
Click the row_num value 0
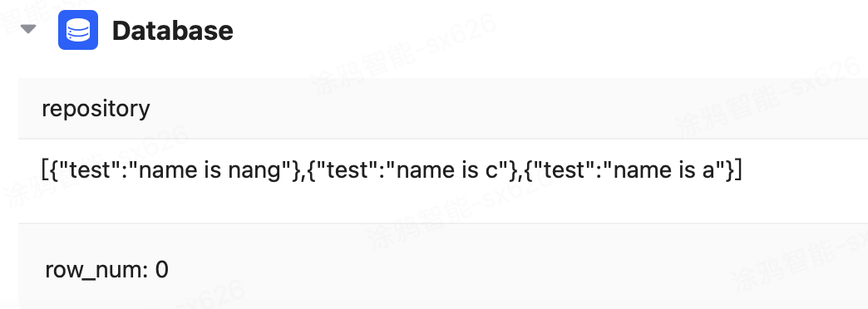(161, 270)
